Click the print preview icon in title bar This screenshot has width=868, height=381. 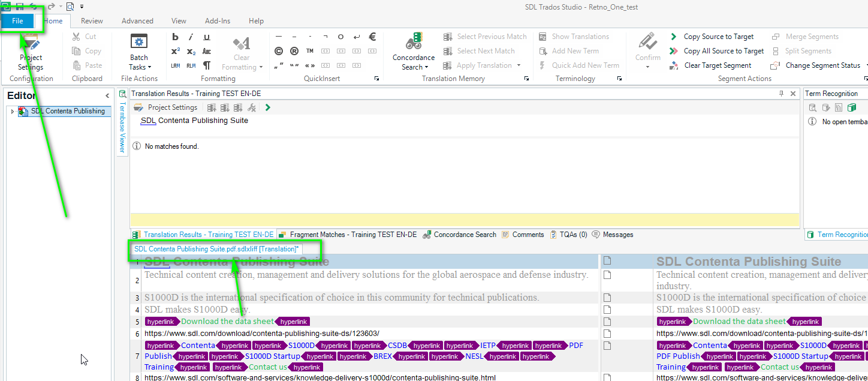tap(70, 6)
